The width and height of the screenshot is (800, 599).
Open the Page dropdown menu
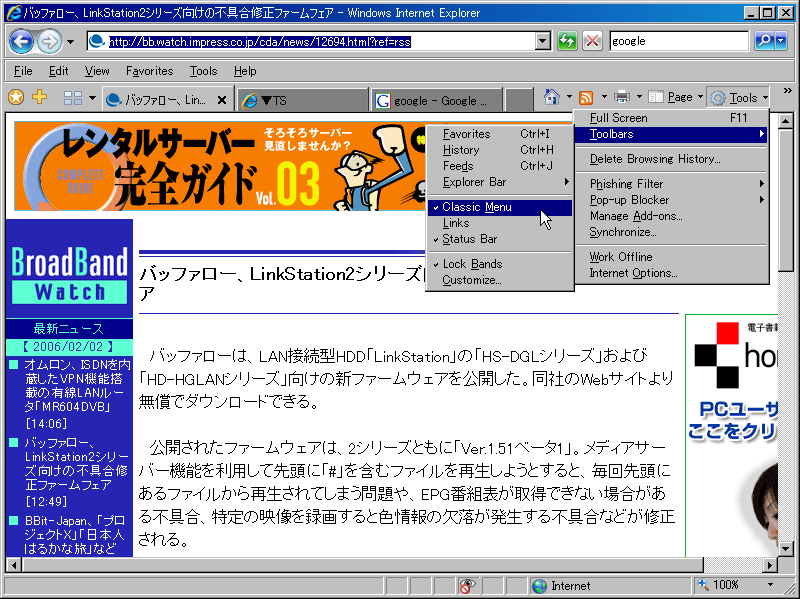pyautogui.click(x=676, y=97)
